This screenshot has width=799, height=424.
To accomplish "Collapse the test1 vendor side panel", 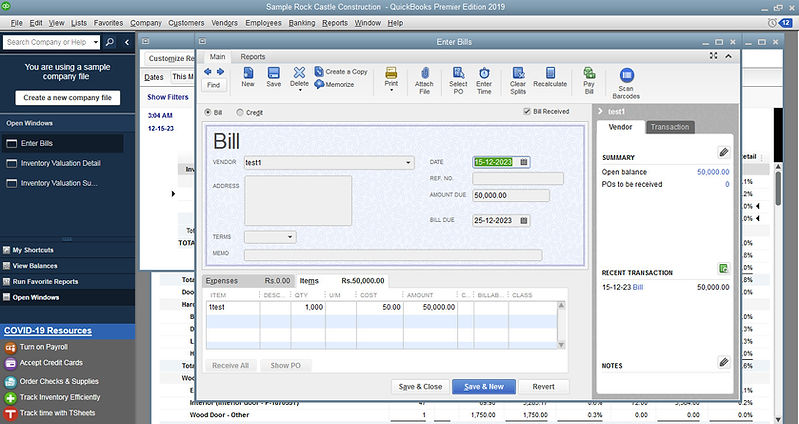I will [x=600, y=111].
